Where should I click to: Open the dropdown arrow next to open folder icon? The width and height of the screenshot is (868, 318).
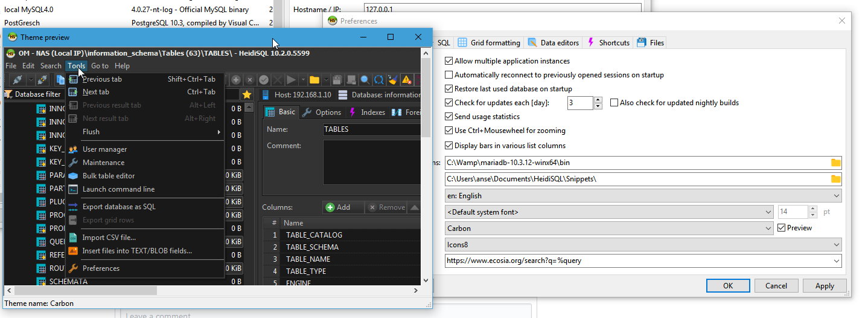325,80
